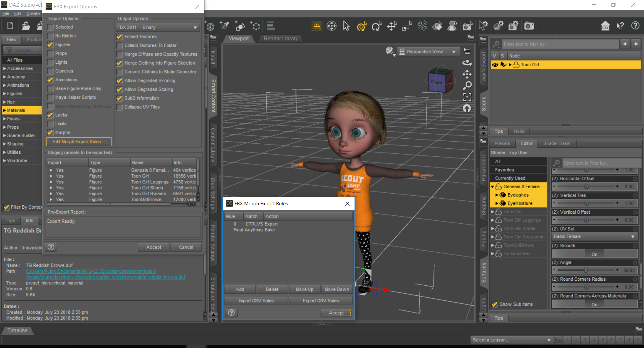The image size is (644, 348).
Task: Activate the Translate tool
Action: 392,26
